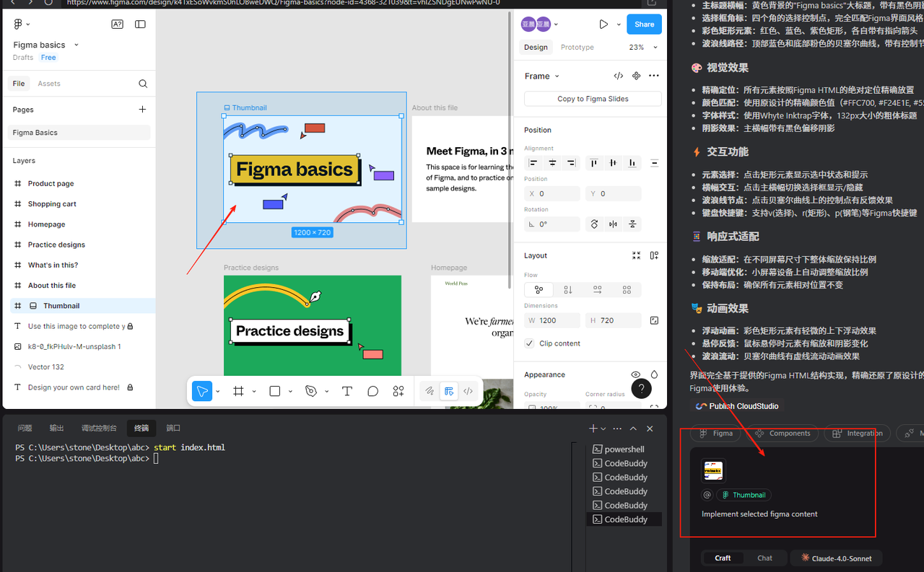
Task: Align vertical centers icon
Action: coord(613,164)
